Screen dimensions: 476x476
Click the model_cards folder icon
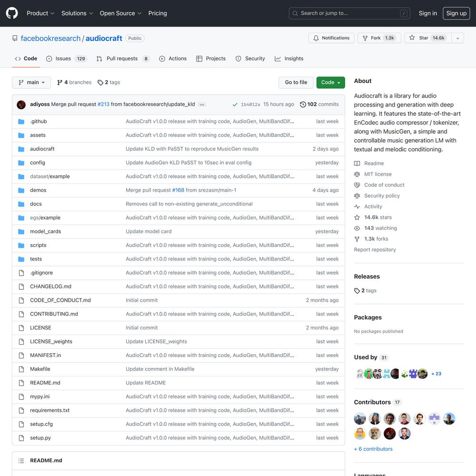[x=21, y=232]
